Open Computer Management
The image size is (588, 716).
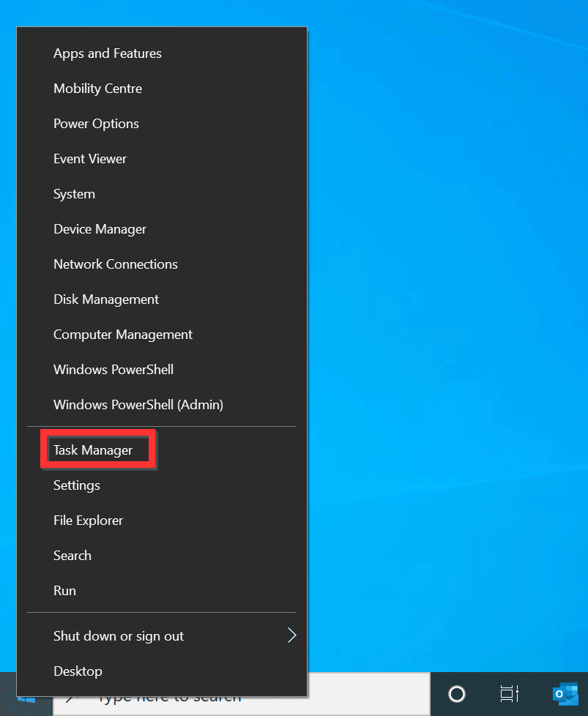point(122,335)
